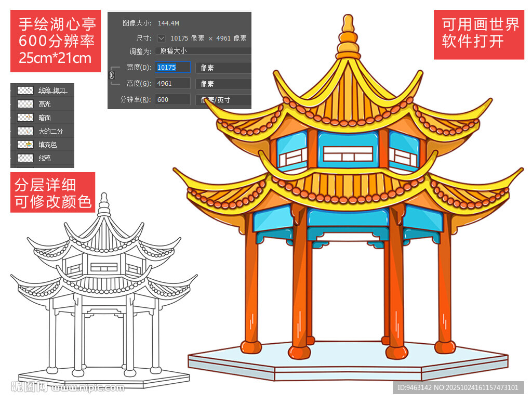Image resolution: width=532 pixels, height=402 pixels.
Task: Open the 尺寸 dimensions unit dropdown chevron
Action: [x=161, y=38]
